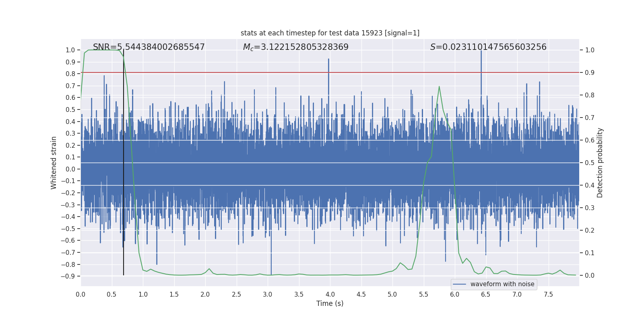644x322 pixels.
Task: Click the blue line sample in legend
Action: [x=459, y=284]
